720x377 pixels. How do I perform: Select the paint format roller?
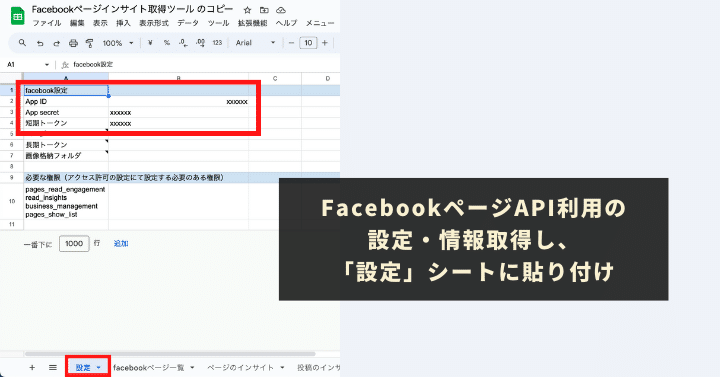tap(90, 43)
